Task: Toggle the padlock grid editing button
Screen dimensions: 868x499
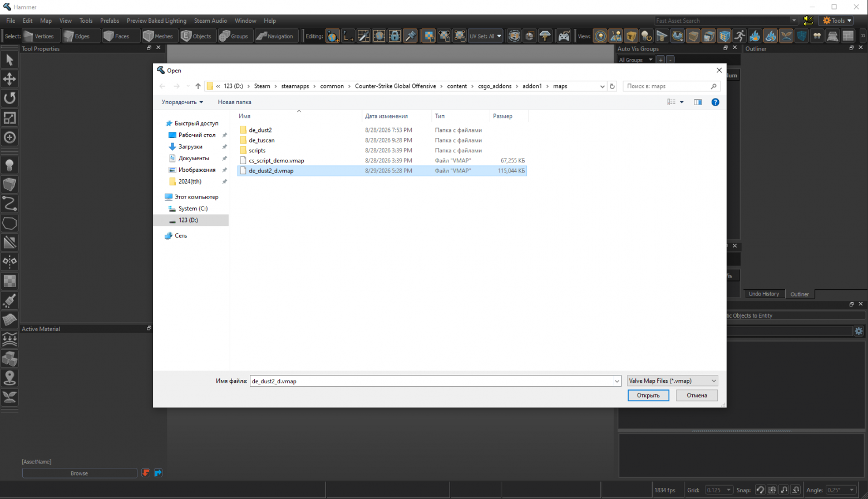Action: (x=395, y=36)
